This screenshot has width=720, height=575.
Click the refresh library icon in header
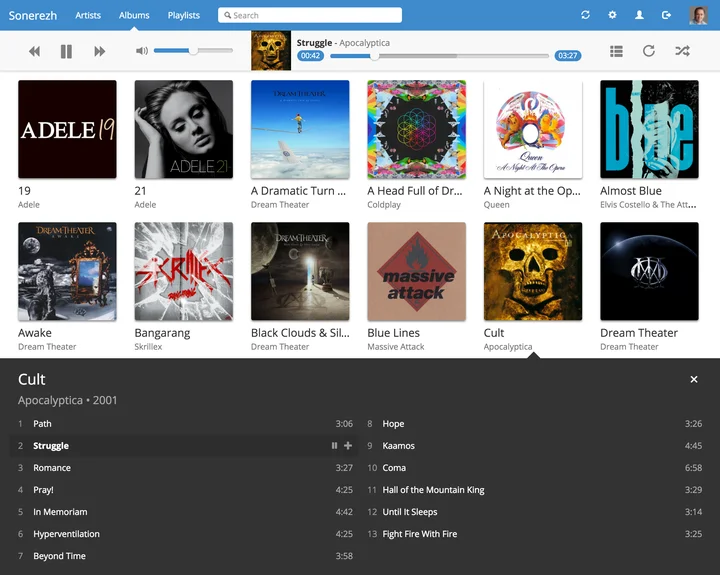585,15
